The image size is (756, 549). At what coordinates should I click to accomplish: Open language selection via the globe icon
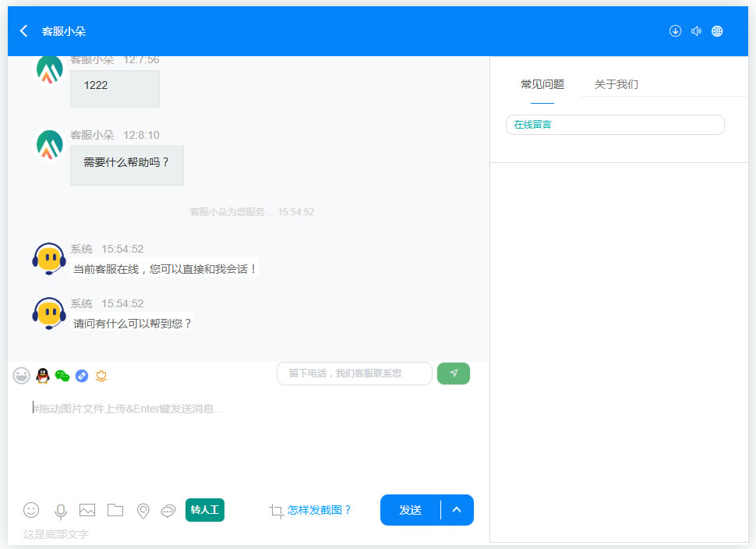[x=717, y=31]
